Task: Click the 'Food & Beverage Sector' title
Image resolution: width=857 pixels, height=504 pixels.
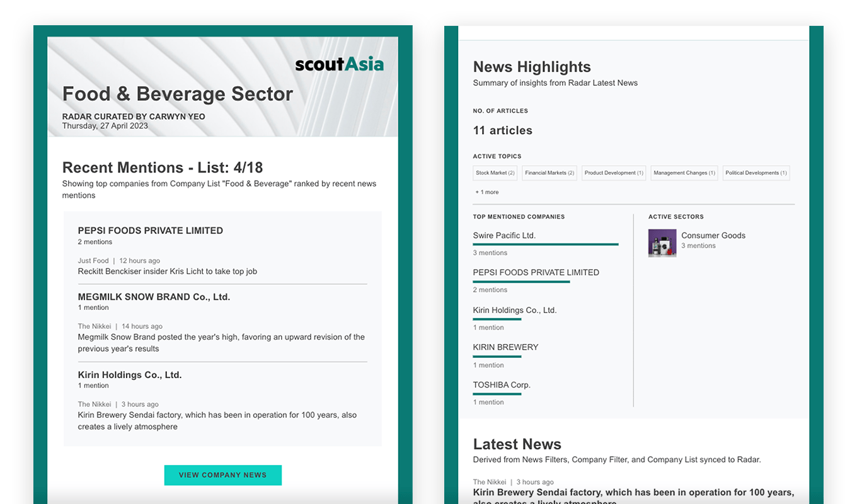Action: point(178,94)
